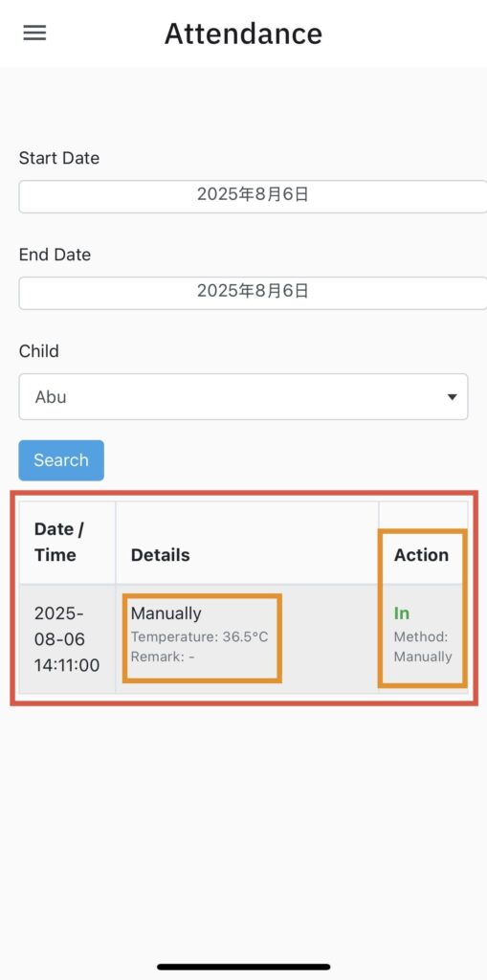The width and height of the screenshot is (487, 980).
Task: Click the Remark line in Details
Action: click(163, 657)
